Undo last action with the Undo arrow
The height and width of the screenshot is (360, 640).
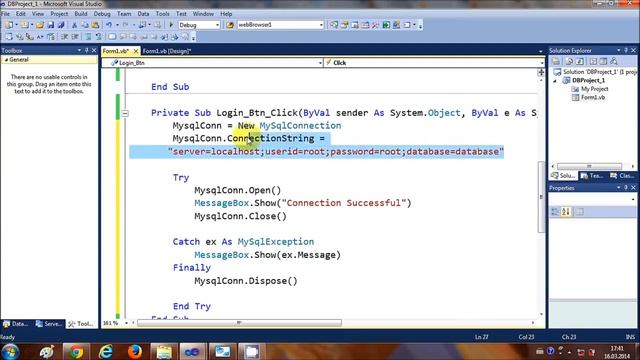pos(109,25)
